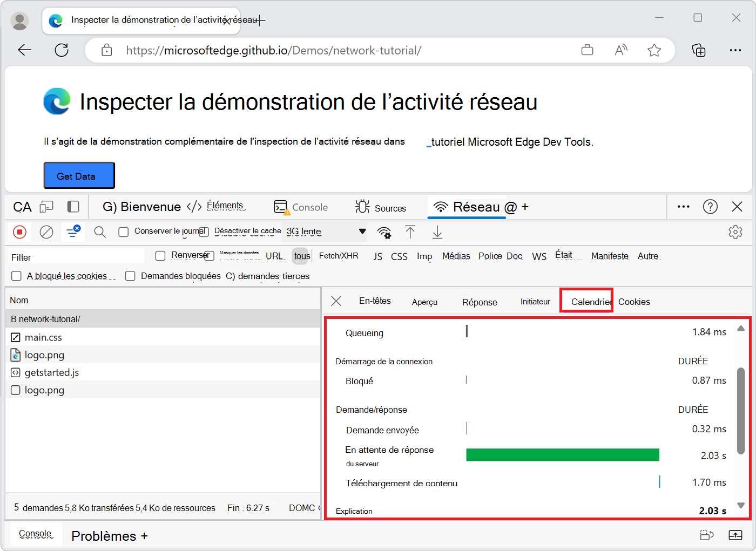
Task: Stop recording network log
Action: (x=20, y=232)
